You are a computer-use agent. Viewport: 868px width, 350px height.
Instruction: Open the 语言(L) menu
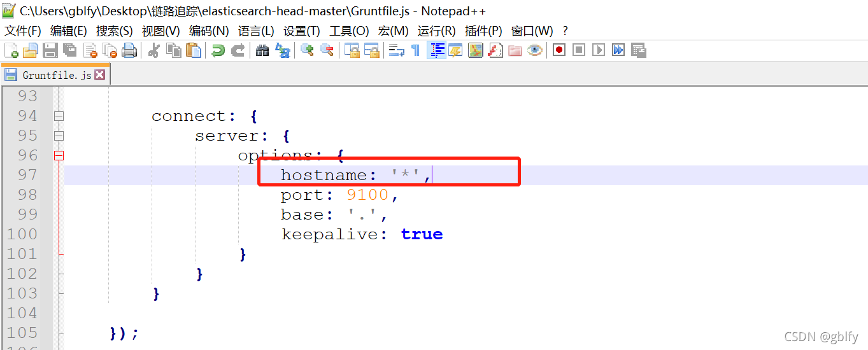pyautogui.click(x=256, y=31)
